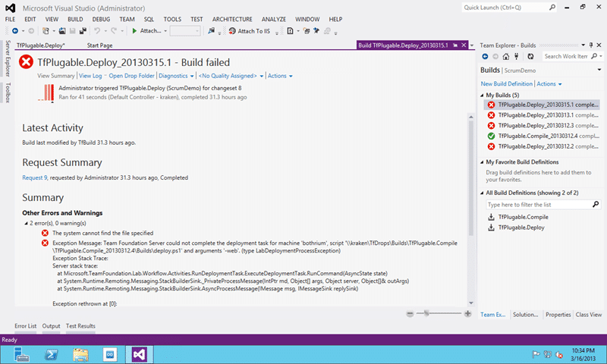Open the TEAM menu
This screenshot has height=364, width=607.
pos(127,19)
